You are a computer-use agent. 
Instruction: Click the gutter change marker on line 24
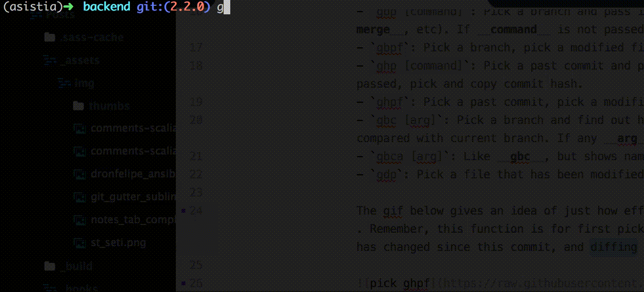point(184,210)
